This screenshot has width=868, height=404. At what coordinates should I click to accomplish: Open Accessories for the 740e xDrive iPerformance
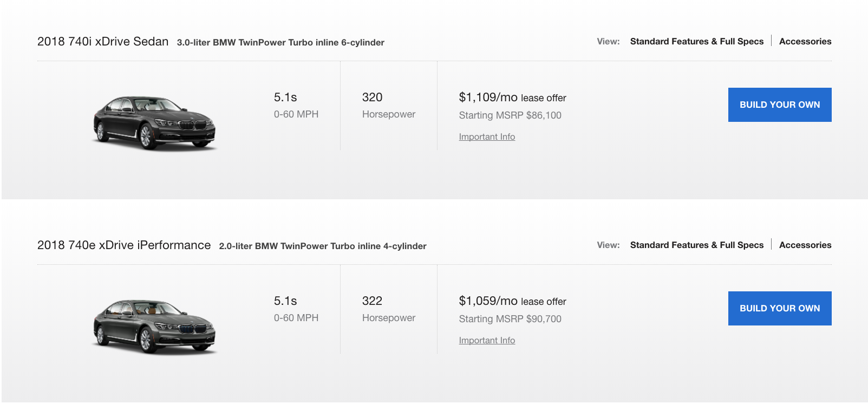(x=805, y=245)
